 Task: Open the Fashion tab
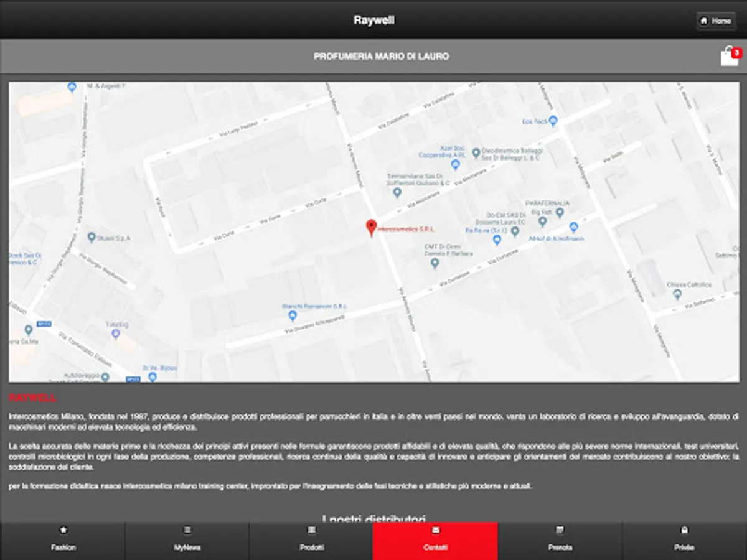point(63,541)
